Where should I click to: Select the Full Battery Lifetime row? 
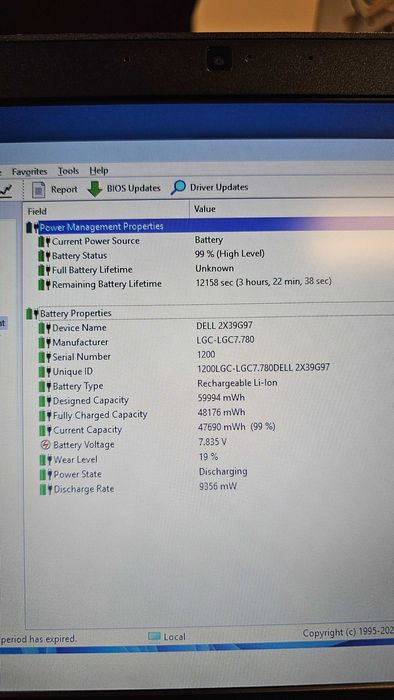[x=210, y=270]
